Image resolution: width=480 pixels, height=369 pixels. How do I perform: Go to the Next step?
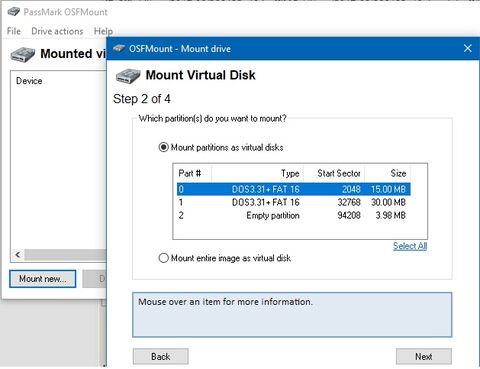[x=424, y=356]
